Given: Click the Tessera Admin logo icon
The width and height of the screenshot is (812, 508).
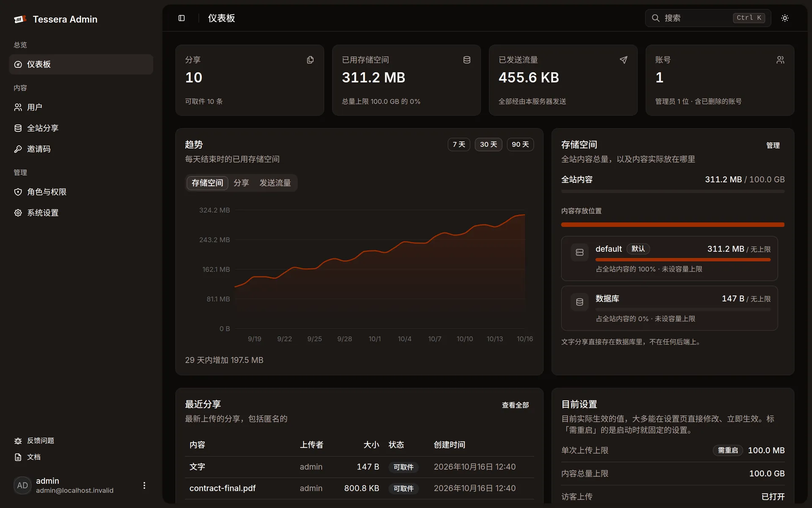Looking at the screenshot, I should pyautogui.click(x=20, y=19).
